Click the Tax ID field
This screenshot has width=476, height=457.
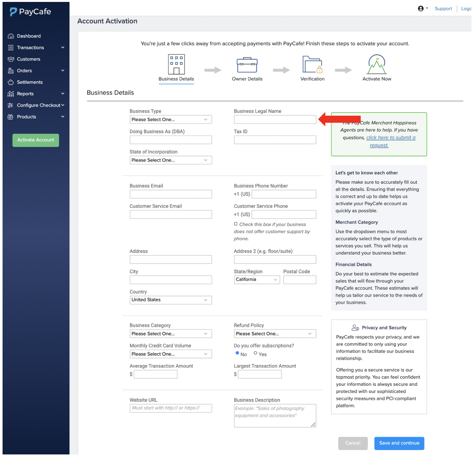click(x=275, y=140)
